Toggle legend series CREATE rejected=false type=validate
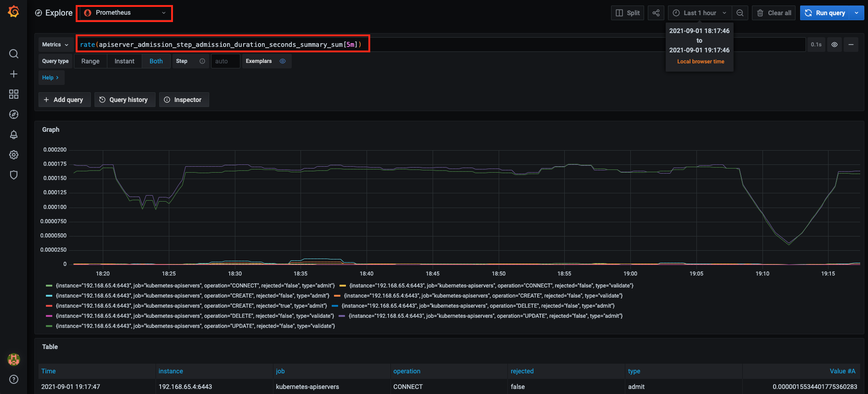This screenshot has width=868, height=394. coord(484,296)
